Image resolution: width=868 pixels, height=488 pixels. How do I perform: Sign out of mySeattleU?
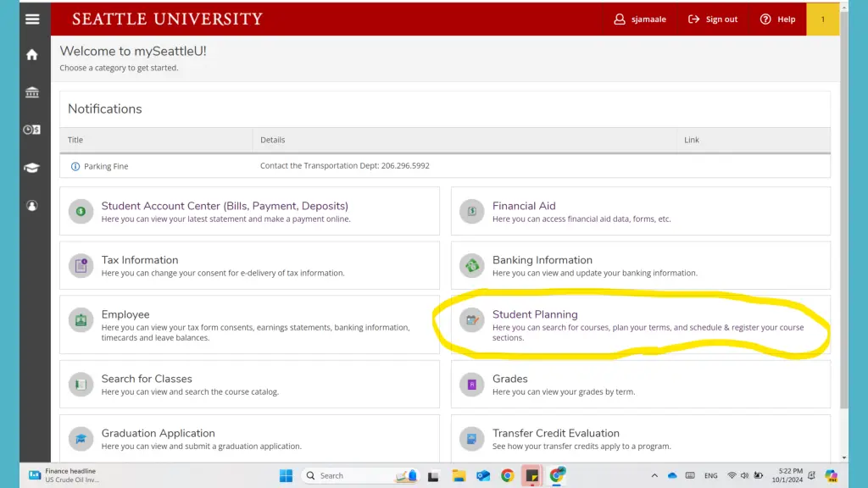point(713,19)
